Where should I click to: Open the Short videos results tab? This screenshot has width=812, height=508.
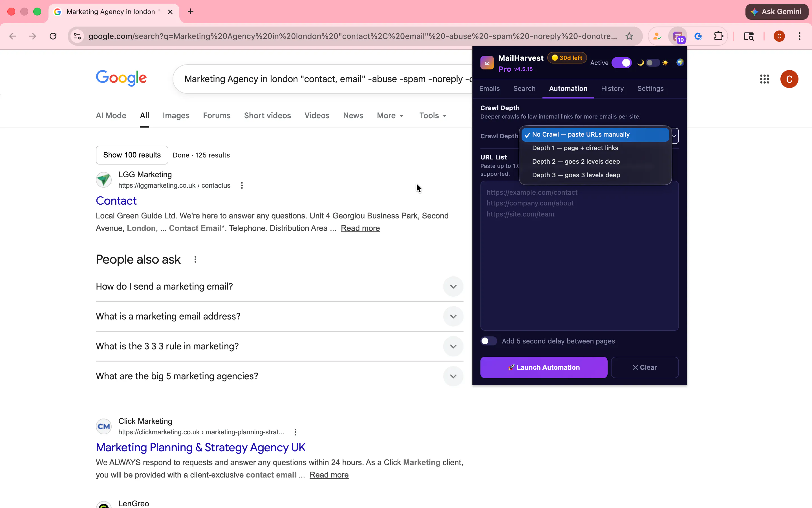click(x=267, y=116)
